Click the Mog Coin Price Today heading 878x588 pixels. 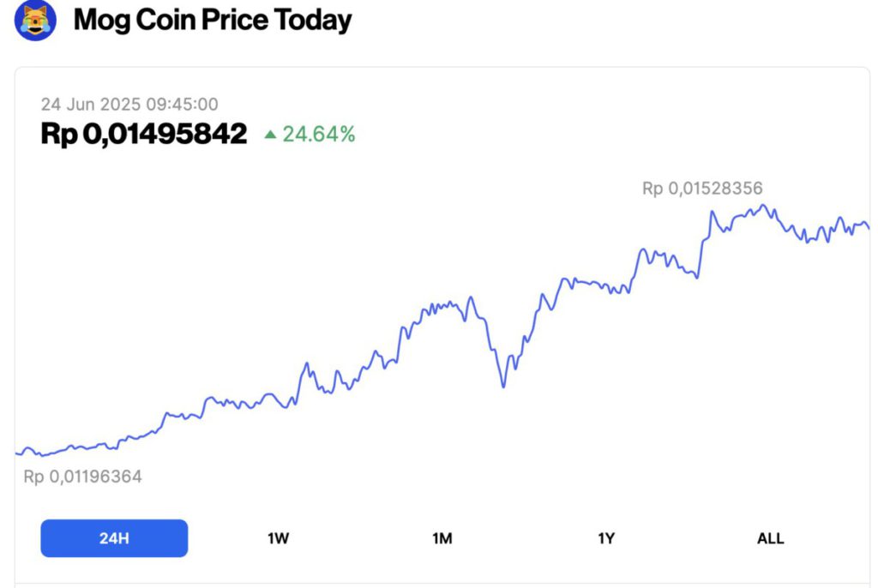[x=213, y=19]
